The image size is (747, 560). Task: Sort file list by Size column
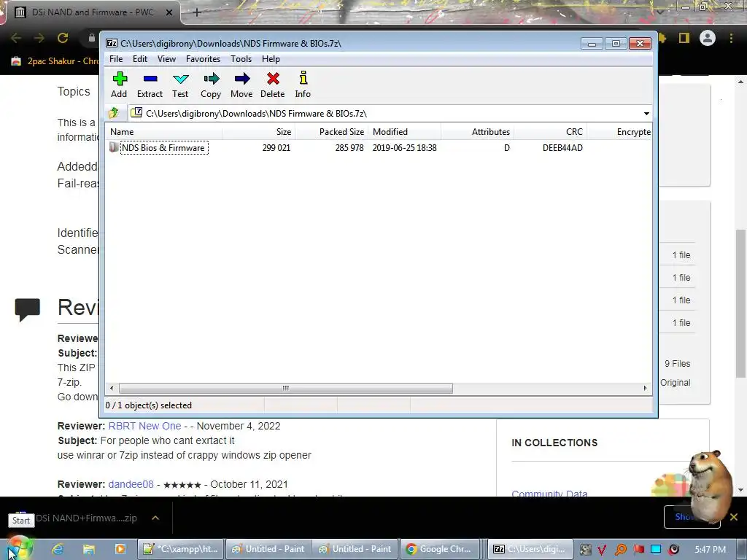[258, 132]
